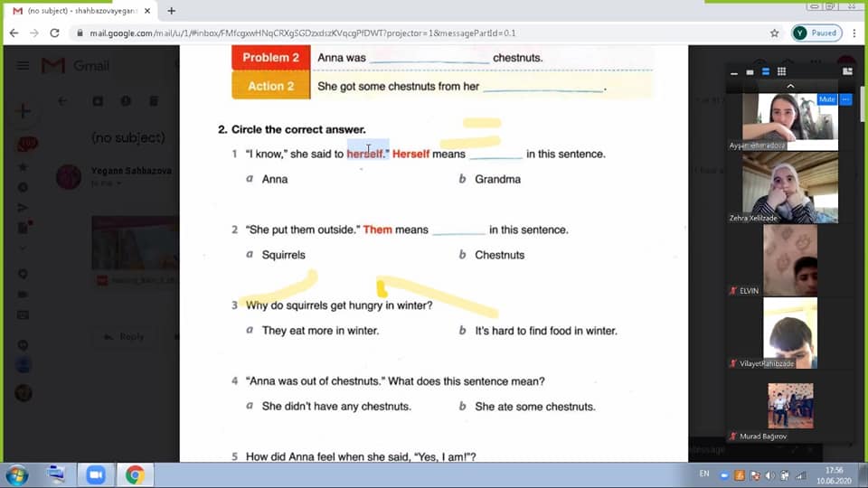Select ELVIN's video thumbnail
The image size is (868, 488).
790,260
